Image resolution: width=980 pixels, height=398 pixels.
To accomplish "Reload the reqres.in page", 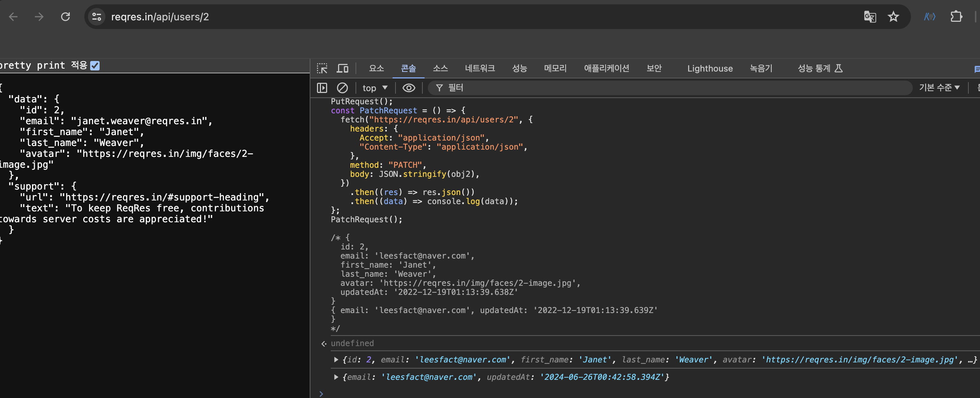I will [65, 17].
